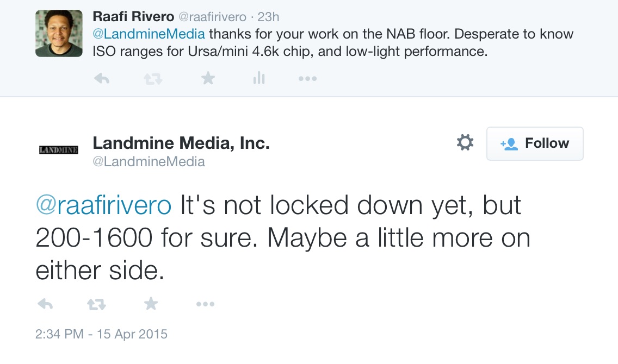Reply to Raafi Rivero's tweet
This screenshot has height=364, width=618.
(x=102, y=79)
